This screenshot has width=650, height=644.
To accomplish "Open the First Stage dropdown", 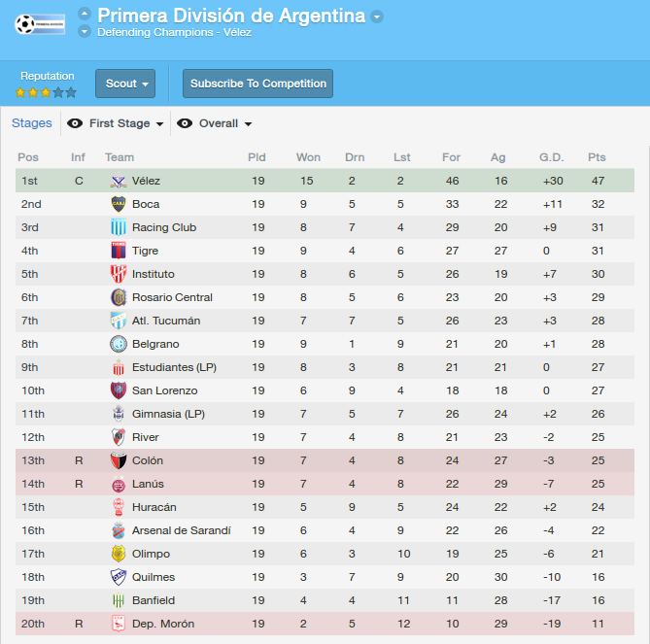I will 126,123.
